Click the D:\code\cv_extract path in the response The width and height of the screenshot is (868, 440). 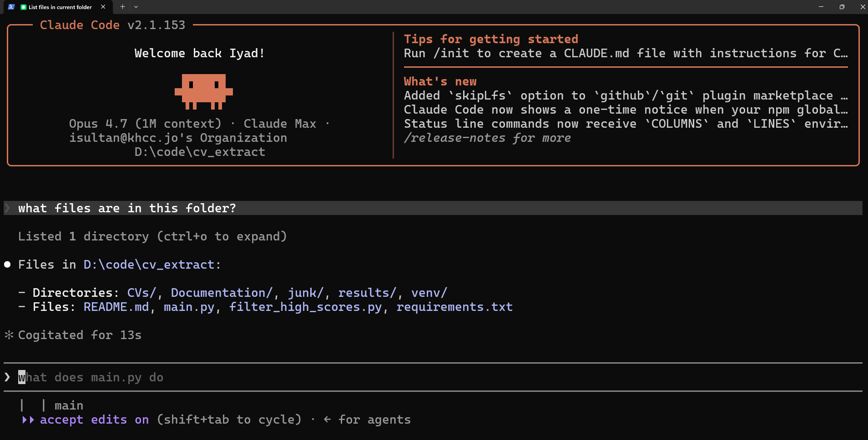coord(149,265)
